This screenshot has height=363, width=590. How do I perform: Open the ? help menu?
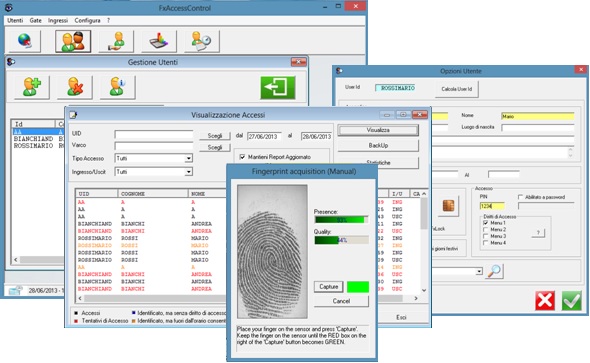point(108,20)
